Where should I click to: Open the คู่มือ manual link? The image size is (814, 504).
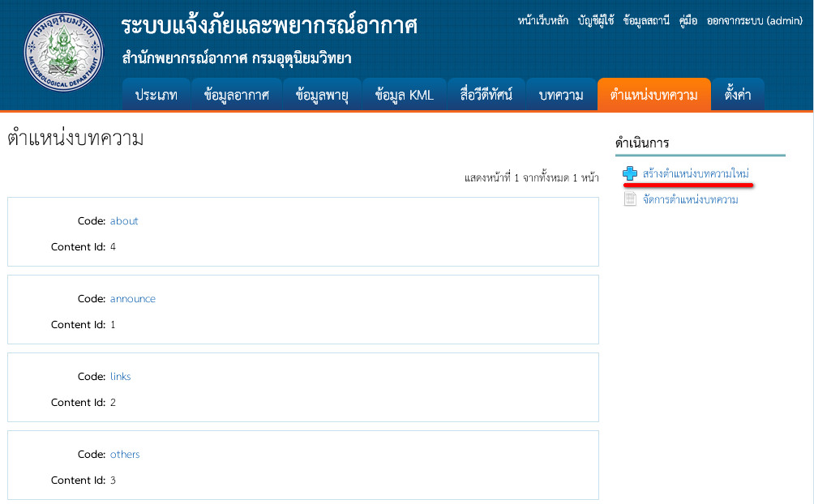point(688,21)
